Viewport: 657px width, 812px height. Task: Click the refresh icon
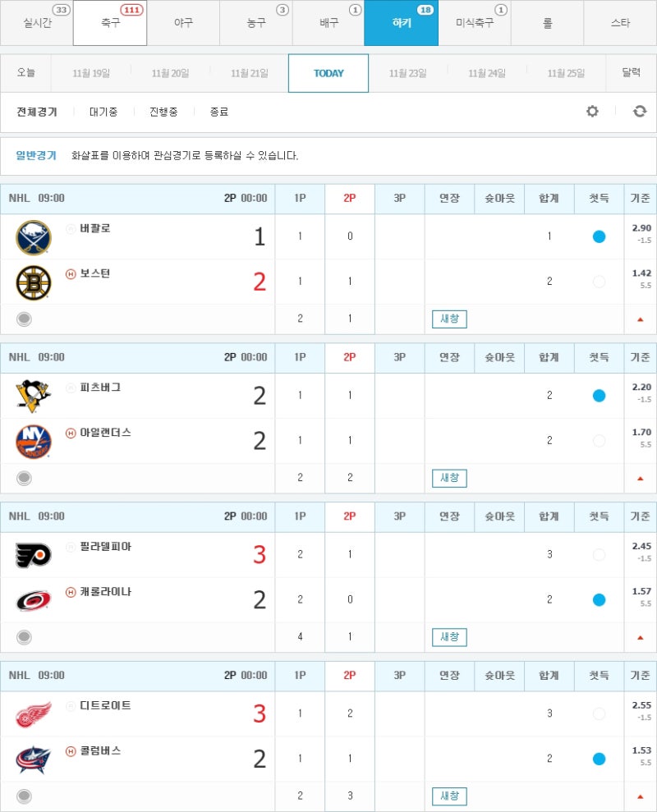pos(640,111)
